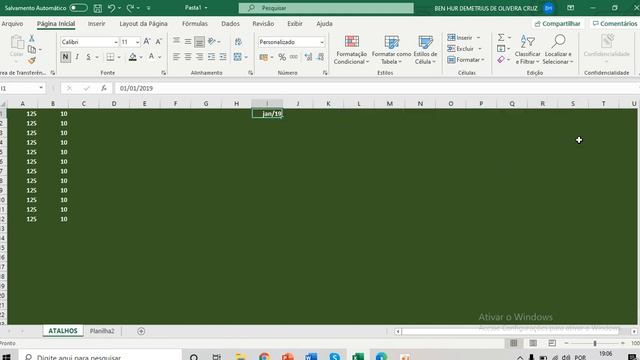Viewport: 640px width, 360px height.
Task: Switch to the Fórmulas tab
Action: coord(195,24)
